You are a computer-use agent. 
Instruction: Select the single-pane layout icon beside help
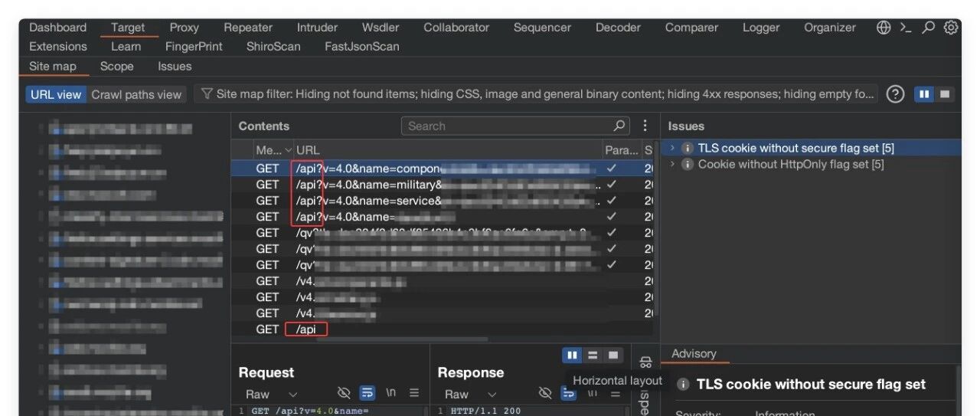[945, 94]
